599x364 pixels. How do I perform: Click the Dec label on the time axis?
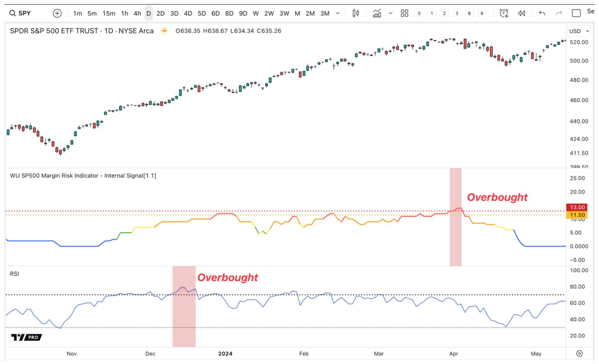(x=150, y=354)
